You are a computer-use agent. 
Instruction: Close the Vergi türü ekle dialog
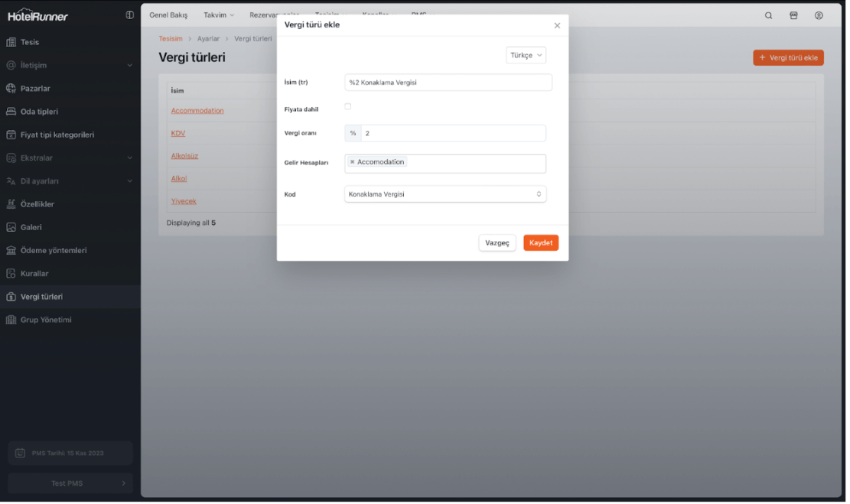pyautogui.click(x=557, y=25)
